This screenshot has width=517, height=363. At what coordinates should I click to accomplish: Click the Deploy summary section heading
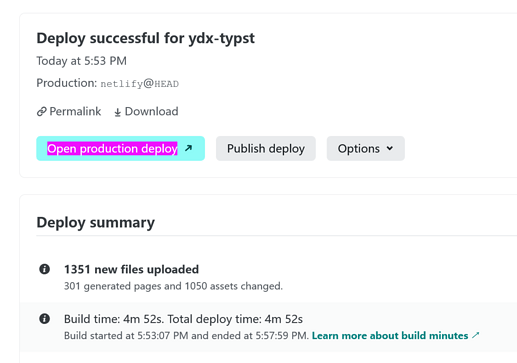(x=96, y=222)
